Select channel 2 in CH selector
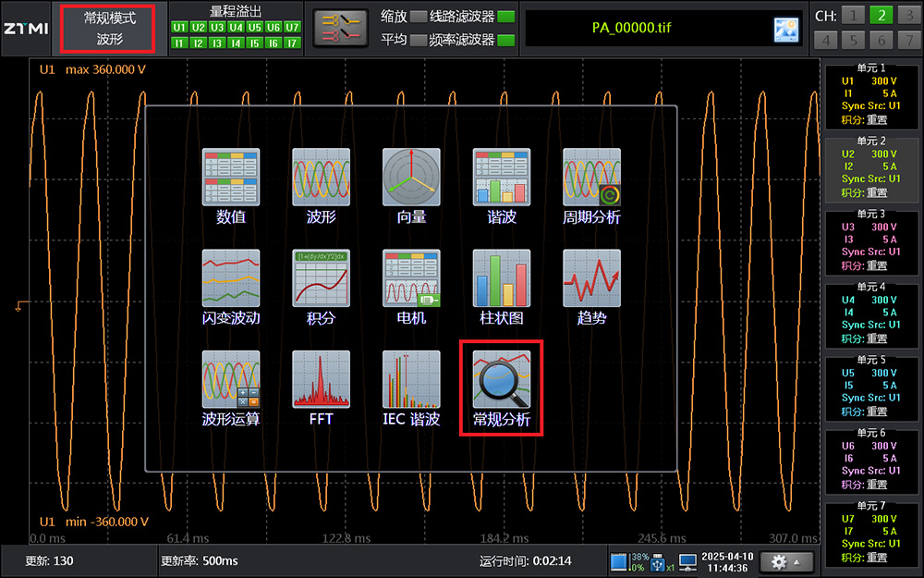924x578 pixels. pos(882,15)
